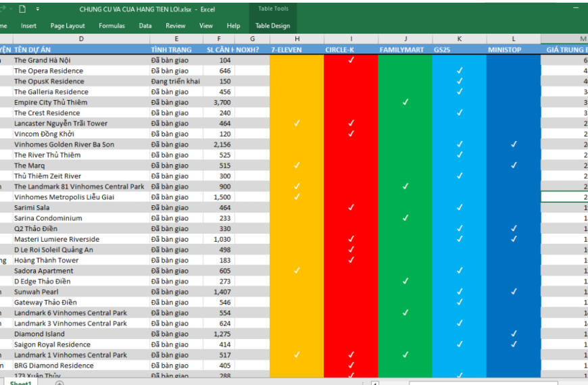Click the cell "Sunwah Pearl"
This screenshot has width=588, height=385.
click(x=81, y=292)
